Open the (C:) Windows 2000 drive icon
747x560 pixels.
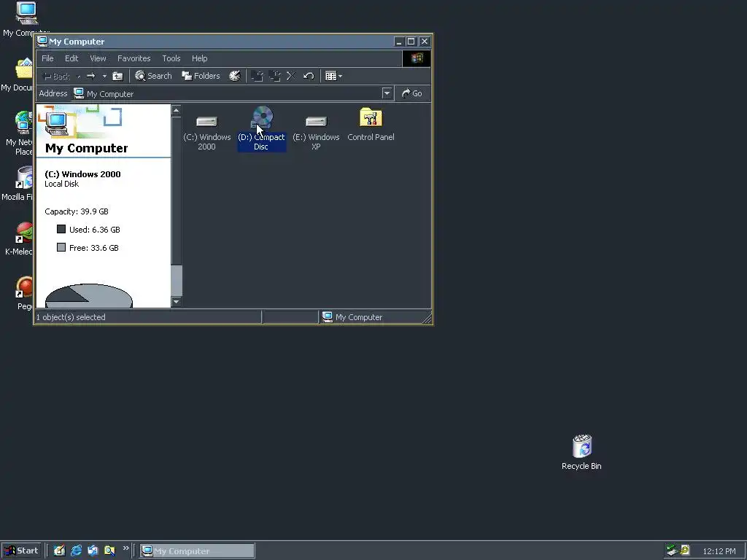pyautogui.click(x=206, y=122)
